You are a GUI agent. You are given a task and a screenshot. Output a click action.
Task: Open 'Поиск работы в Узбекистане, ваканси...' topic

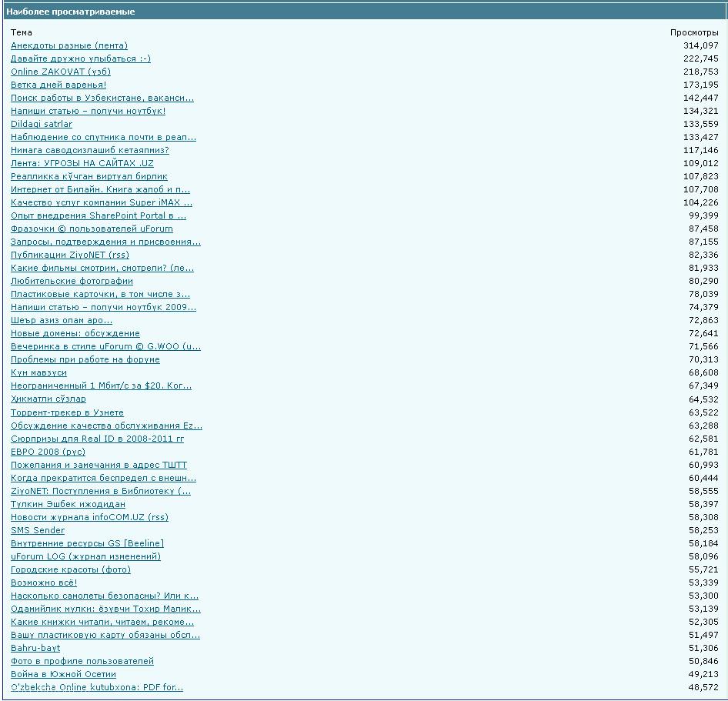click(x=102, y=98)
